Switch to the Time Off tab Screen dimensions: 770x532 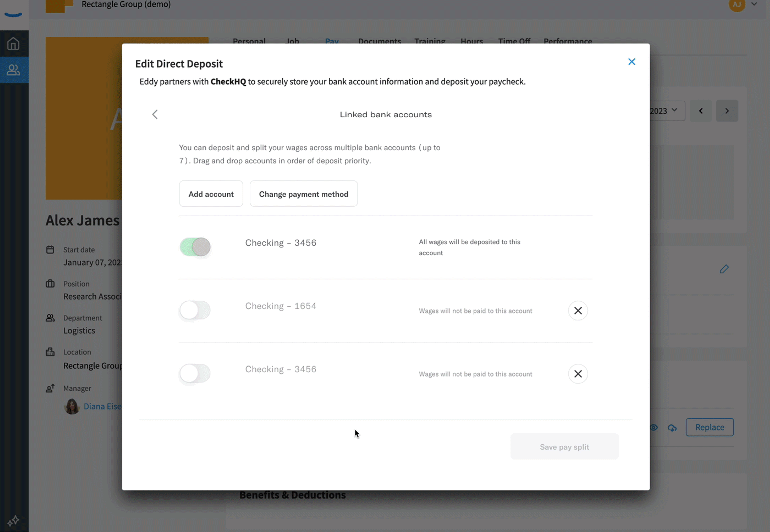[x=514, y=41]
